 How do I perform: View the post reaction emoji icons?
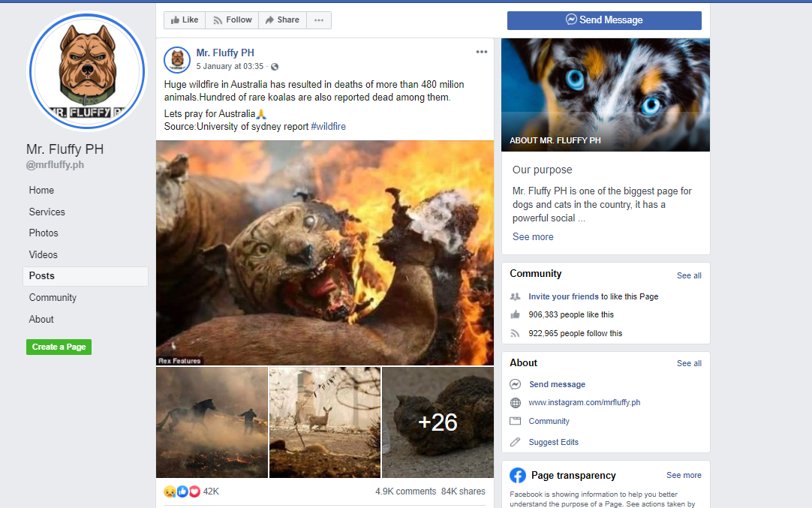[x=182, y=491]
